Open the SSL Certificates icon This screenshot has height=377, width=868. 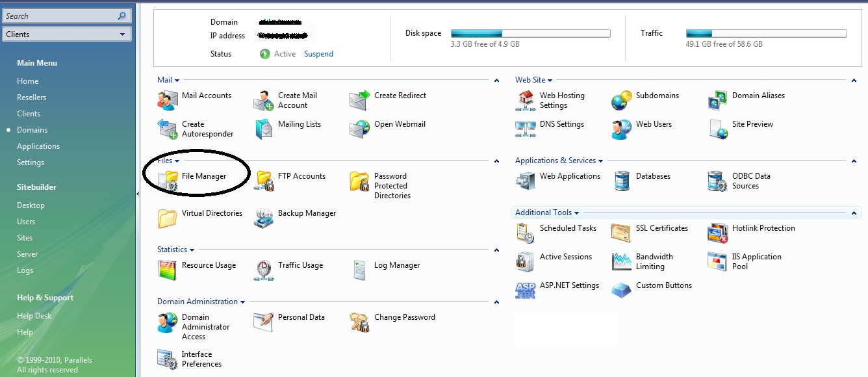[622, 233]
